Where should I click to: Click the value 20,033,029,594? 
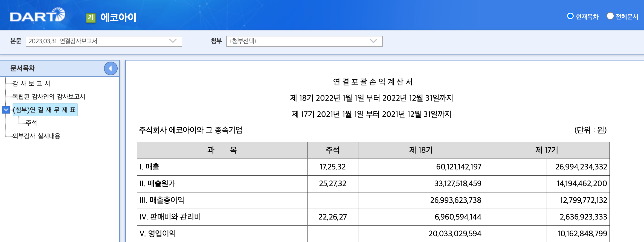(455, 234)
